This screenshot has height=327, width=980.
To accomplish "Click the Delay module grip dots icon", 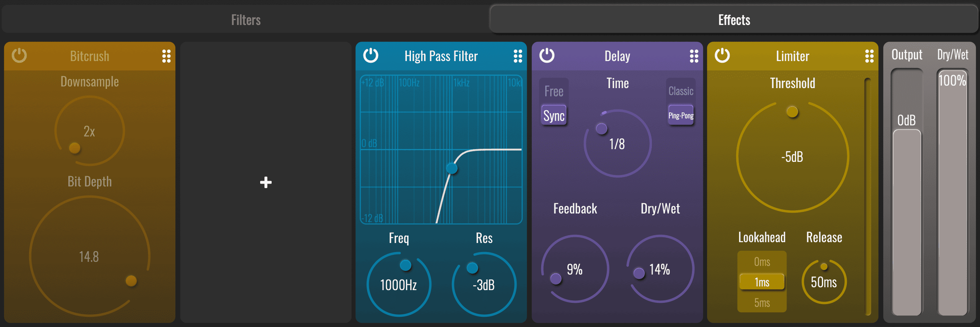I will 694,56.
